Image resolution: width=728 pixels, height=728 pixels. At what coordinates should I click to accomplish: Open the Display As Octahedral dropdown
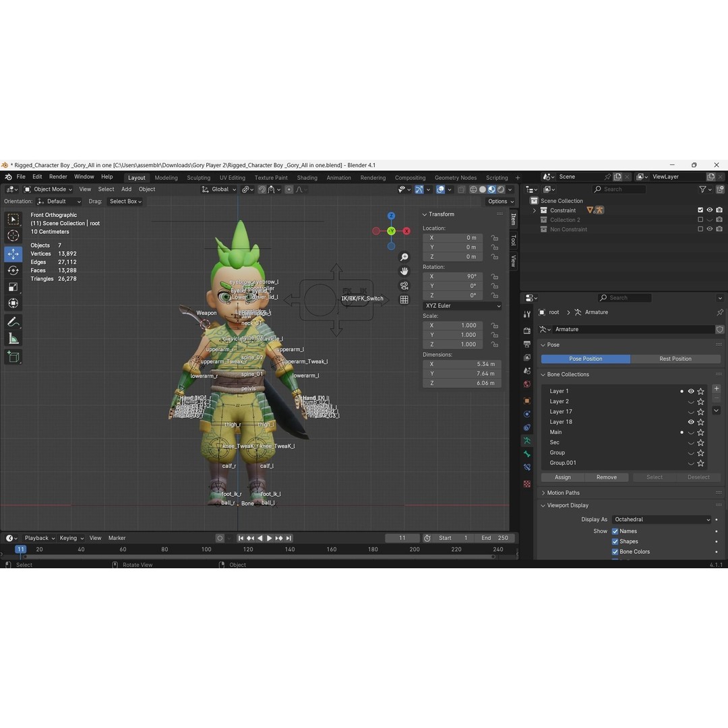pos(662,520)
